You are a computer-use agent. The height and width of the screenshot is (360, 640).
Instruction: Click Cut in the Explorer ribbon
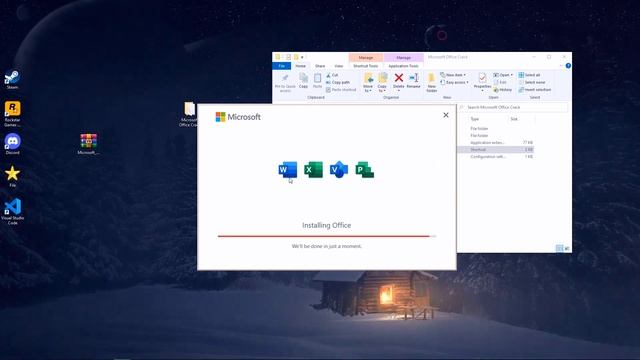pyautogui.click(x=332, y=75)
